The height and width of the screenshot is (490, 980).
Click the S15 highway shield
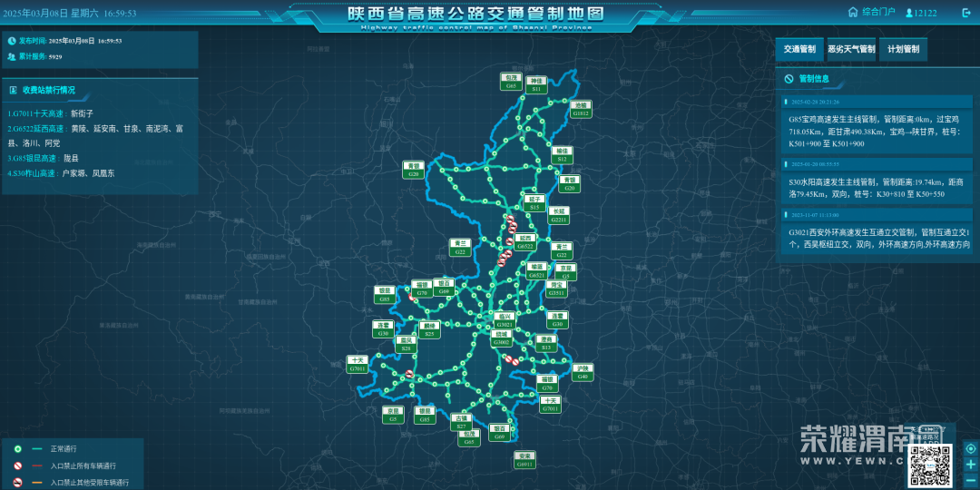534,202
